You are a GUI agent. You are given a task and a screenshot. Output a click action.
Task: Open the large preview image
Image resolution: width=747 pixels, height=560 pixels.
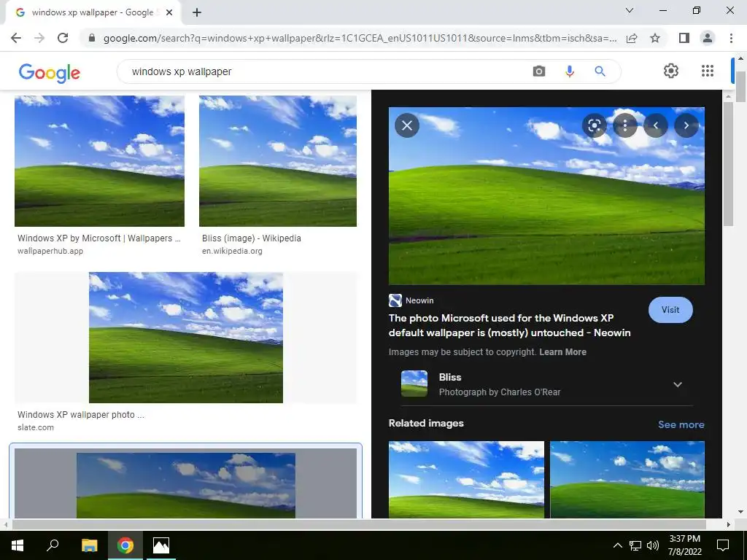546,195
